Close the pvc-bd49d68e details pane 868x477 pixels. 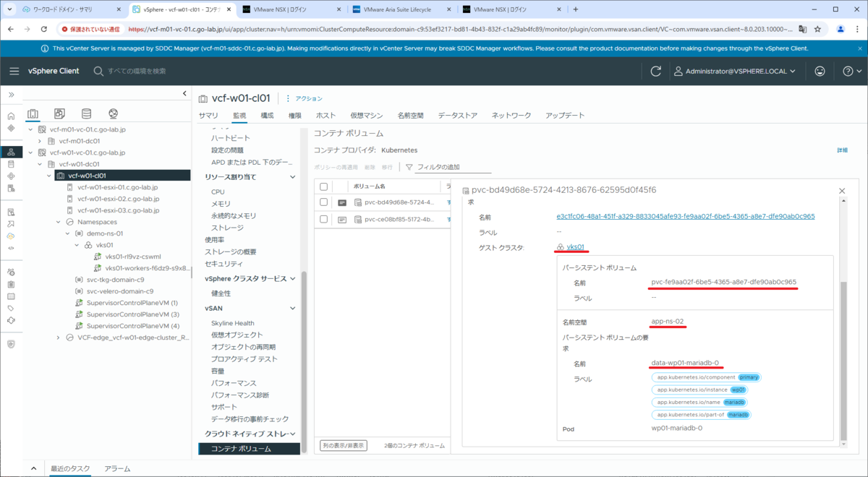tap(842, 191)
